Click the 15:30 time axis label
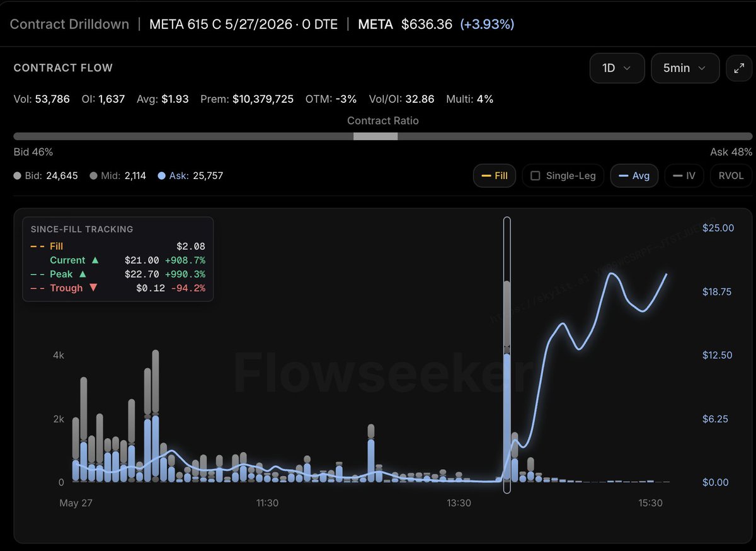The image size is (756, 551). click(650, 503)
